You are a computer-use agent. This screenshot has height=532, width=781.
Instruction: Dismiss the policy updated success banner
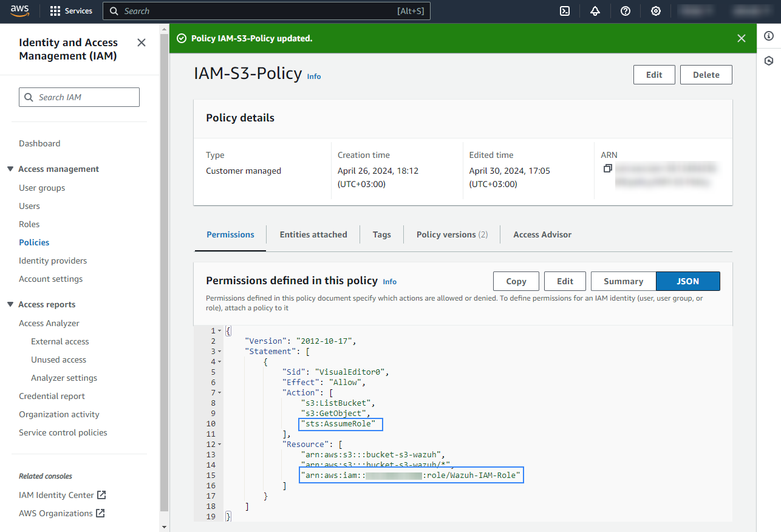(741, 38)
